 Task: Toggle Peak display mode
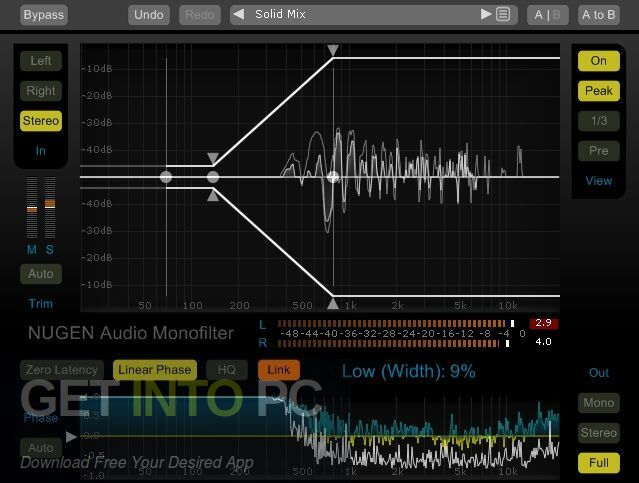click(x=599, y=90)
